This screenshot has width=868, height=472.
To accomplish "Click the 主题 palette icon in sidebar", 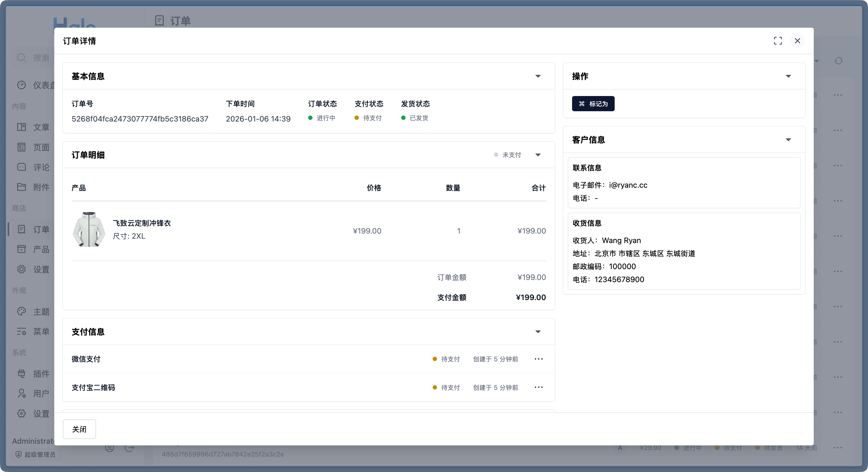I will (x=22, y=311).
